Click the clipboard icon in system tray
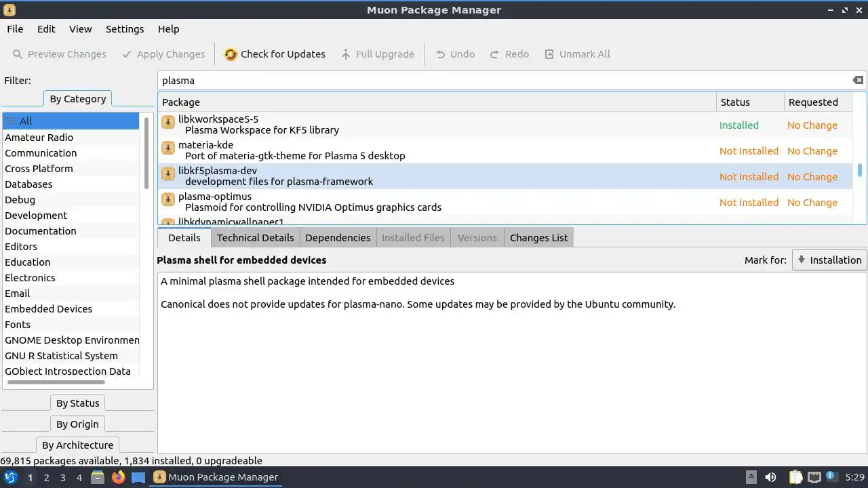 (795, 477)
